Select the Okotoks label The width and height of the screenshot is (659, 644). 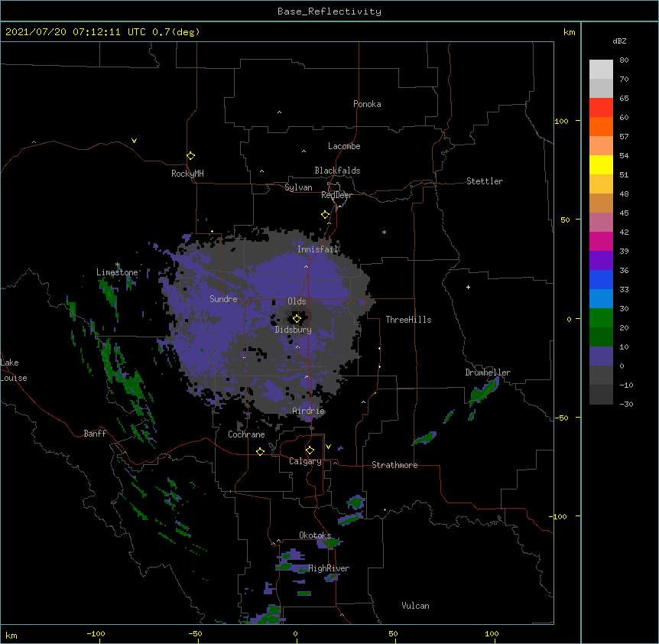(315, 535)
